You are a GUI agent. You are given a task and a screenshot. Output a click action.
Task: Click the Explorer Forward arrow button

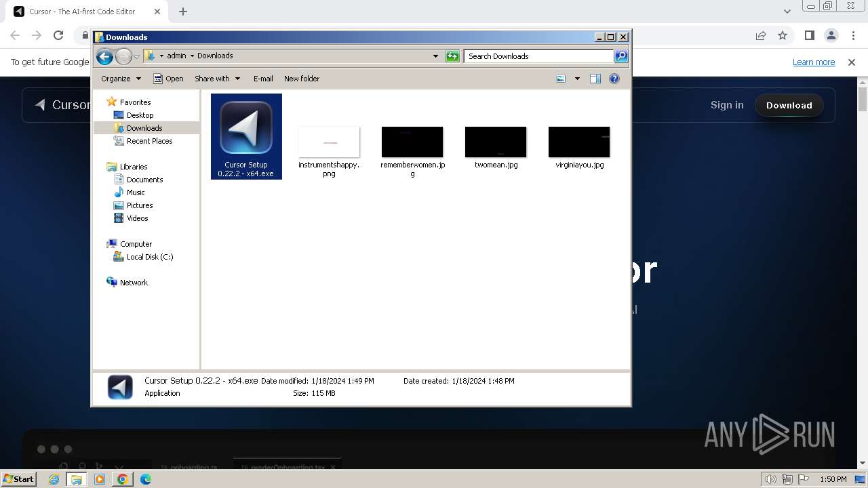point(123,56)
